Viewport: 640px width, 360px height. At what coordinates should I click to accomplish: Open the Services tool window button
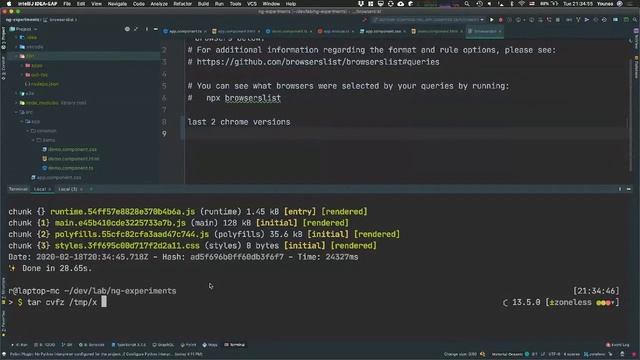91,345
